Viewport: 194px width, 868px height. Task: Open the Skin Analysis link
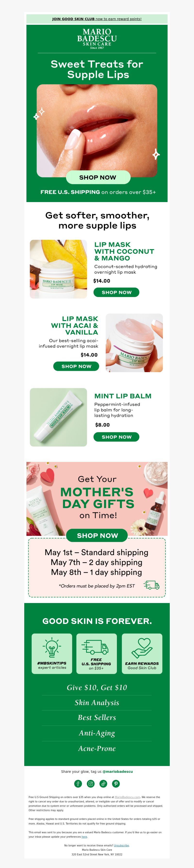[x=97, y=703]
